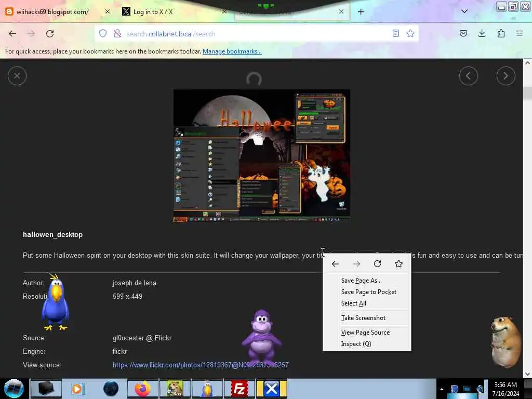Open the blue parrot taskbar icon
Image resolution: width=532 pixels, height=399 pixels.
(x=207, y=389)
